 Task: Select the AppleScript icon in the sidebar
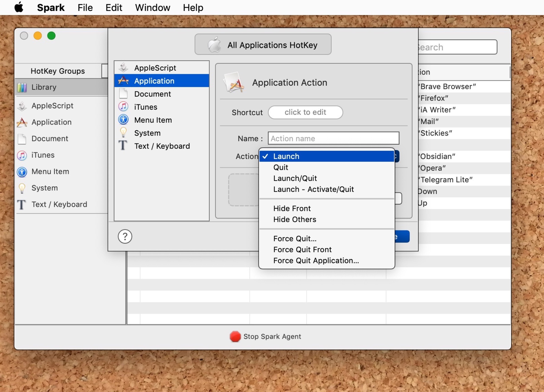click(x=22, y=106)
